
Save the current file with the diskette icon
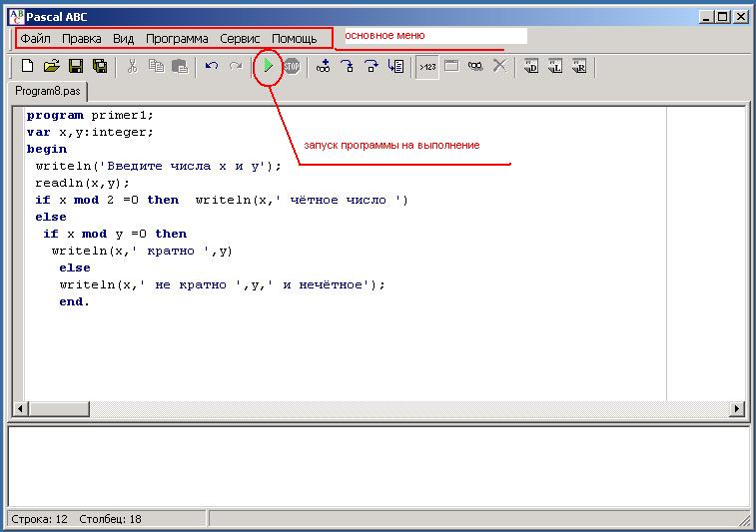[x=76, y=66]
